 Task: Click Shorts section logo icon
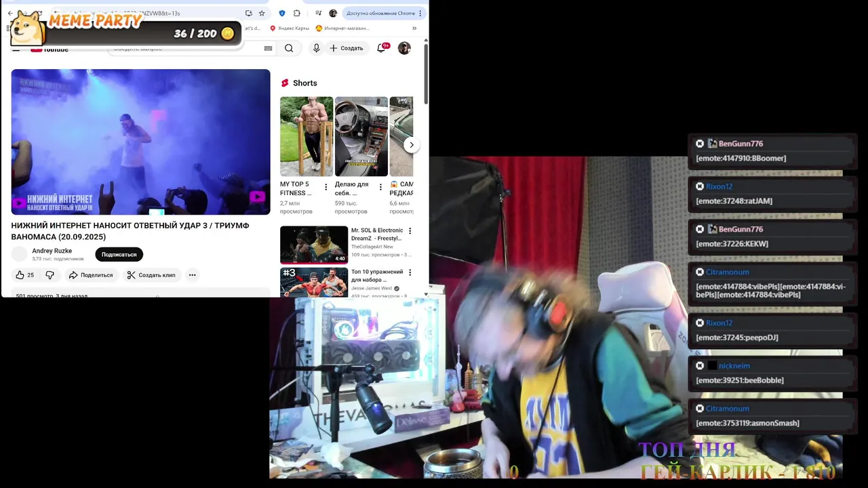(x=285, y=83)
